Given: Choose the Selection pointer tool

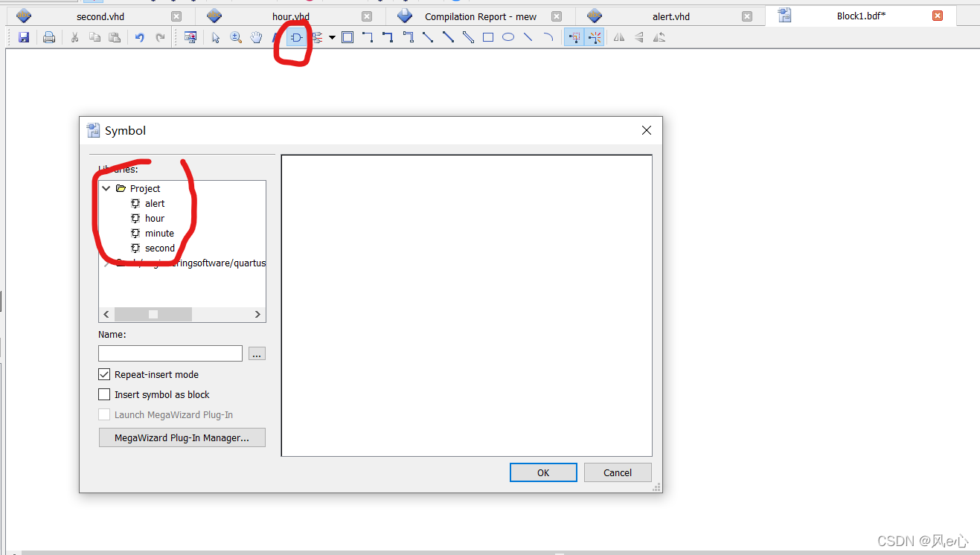Looking at the screenshot, I should click(x=216, y=37).
